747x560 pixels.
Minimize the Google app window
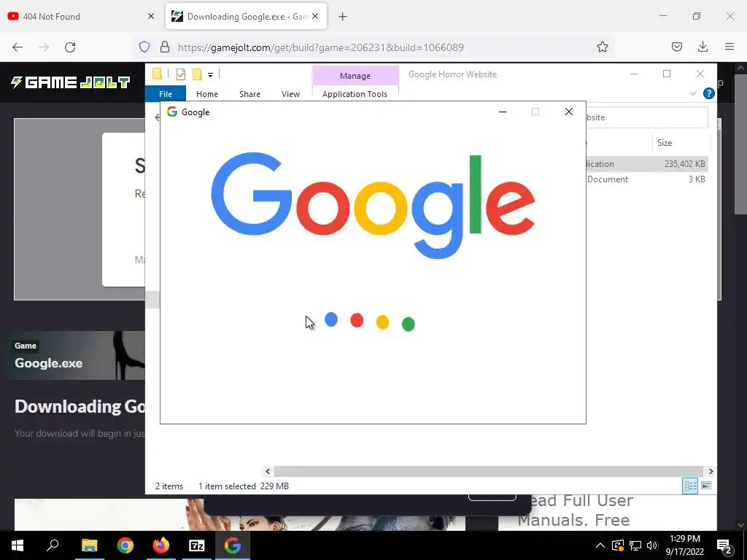[503, 112]
